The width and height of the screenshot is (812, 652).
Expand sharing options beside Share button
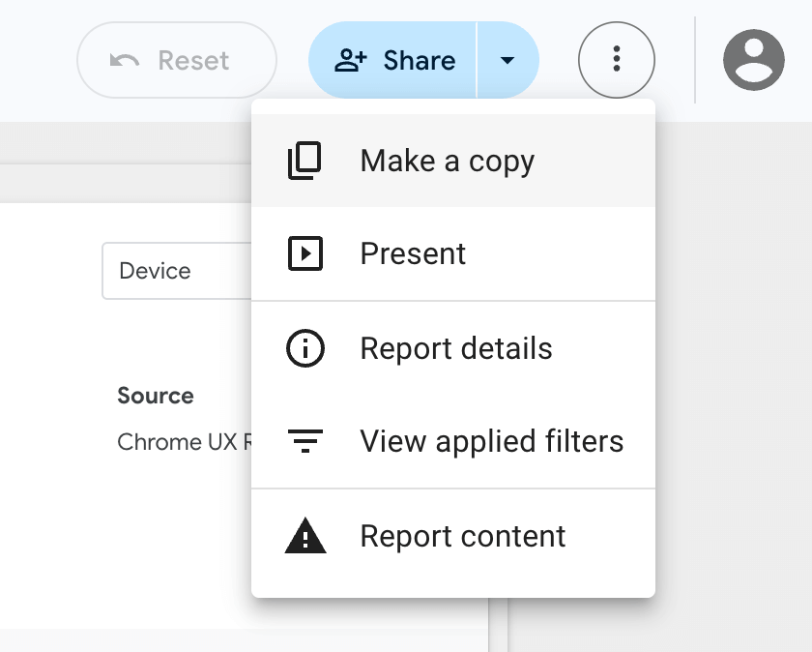pos(509,60)
